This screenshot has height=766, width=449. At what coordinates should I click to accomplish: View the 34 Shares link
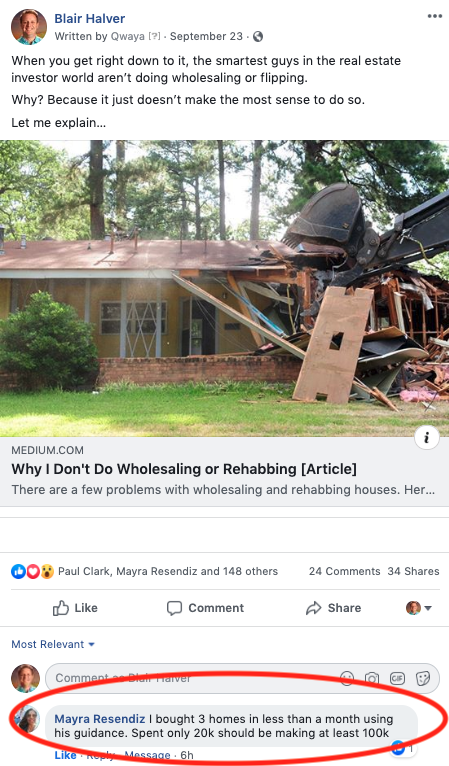pyautogui.click(x=413, y=572)
